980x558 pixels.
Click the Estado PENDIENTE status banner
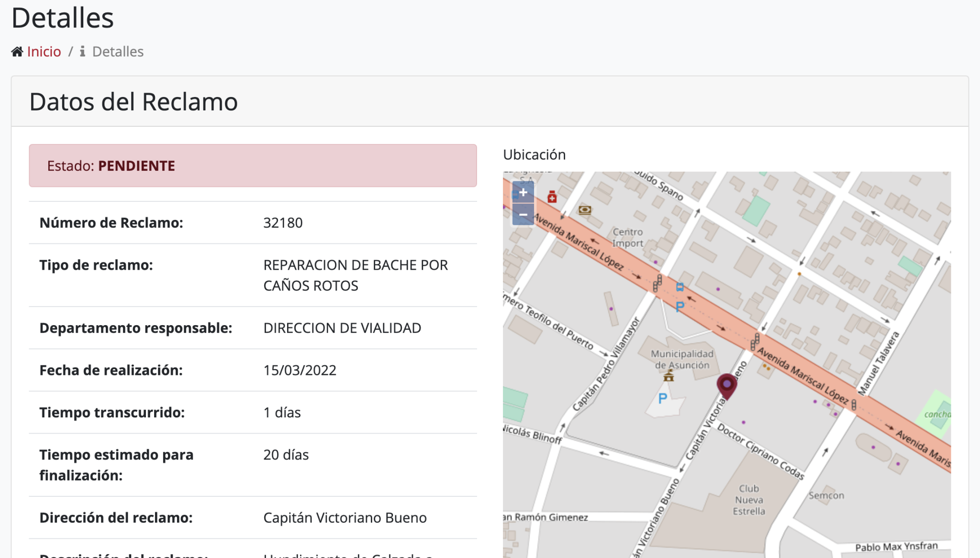pos(253,165)
